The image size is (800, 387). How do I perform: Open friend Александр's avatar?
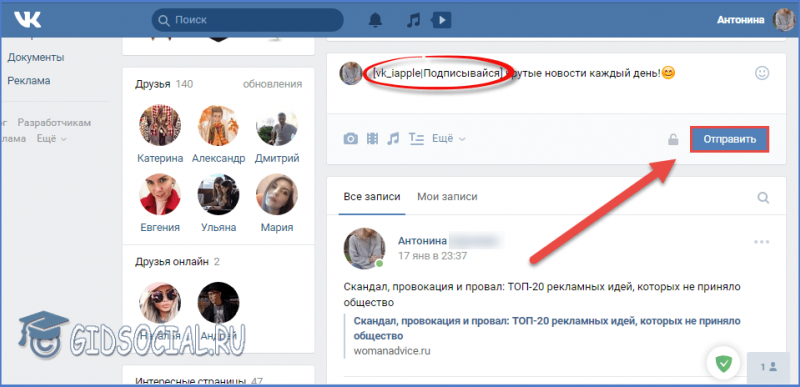(219, 126)
